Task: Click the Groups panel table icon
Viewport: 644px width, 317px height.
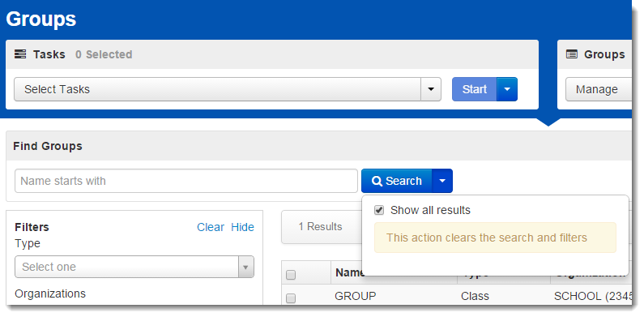Action: pos(572,54)
